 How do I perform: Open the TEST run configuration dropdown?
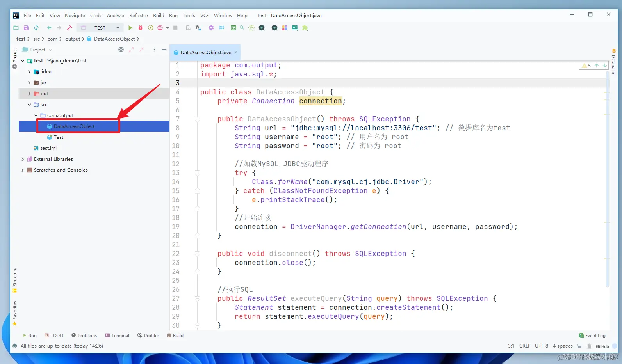pyautogui.click(x=100, y=28)
